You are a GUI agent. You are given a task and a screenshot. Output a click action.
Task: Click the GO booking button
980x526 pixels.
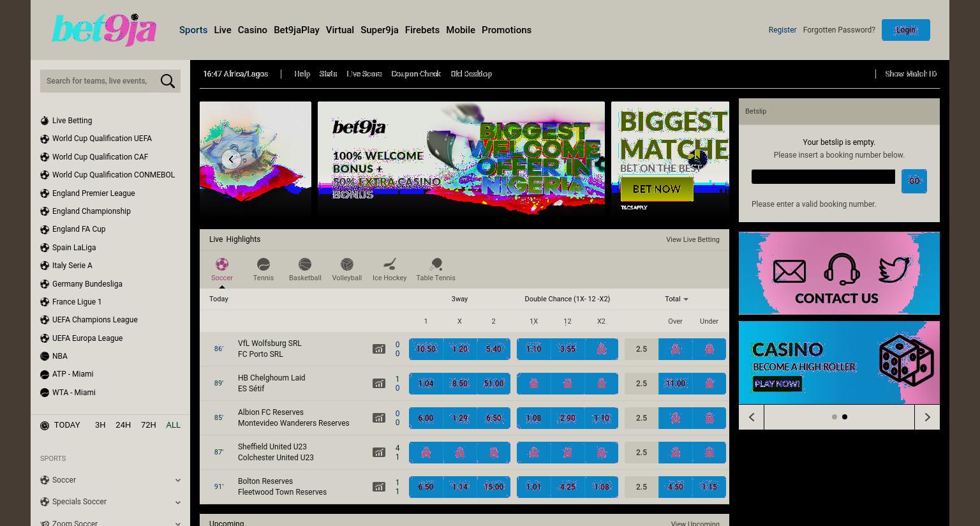(914, 181)
